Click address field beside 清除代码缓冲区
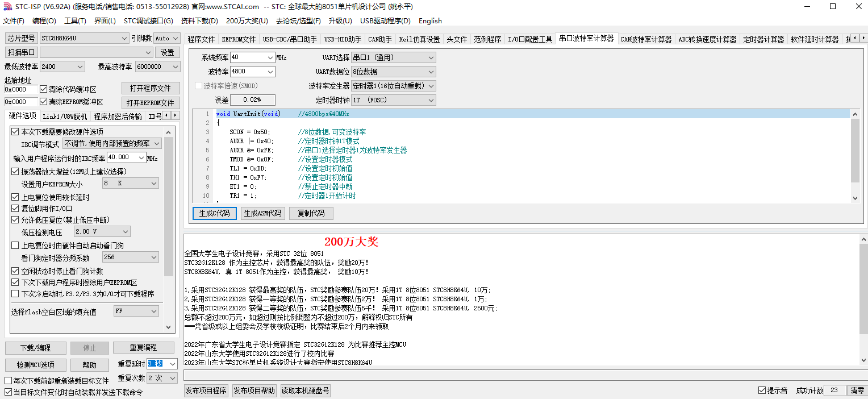Image resolution: width=868 pixels, height=399 pixels. [21, 89]
